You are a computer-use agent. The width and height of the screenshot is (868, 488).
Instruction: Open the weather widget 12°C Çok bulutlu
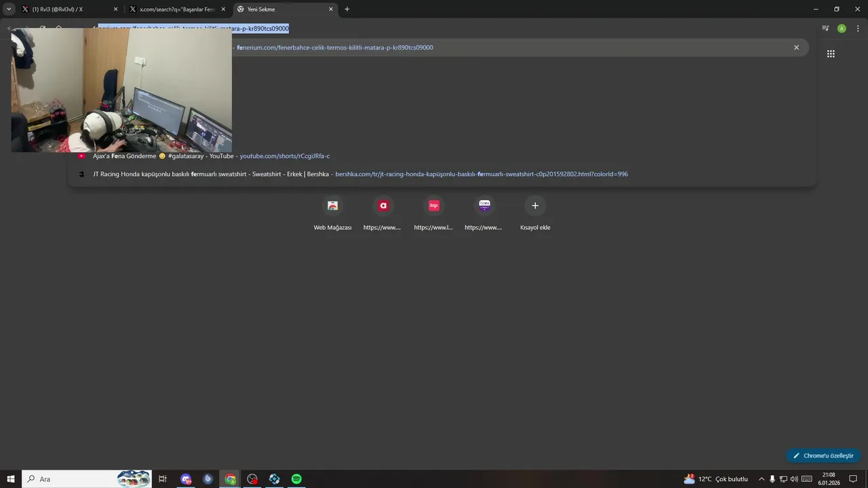click(x=716, y=479)
